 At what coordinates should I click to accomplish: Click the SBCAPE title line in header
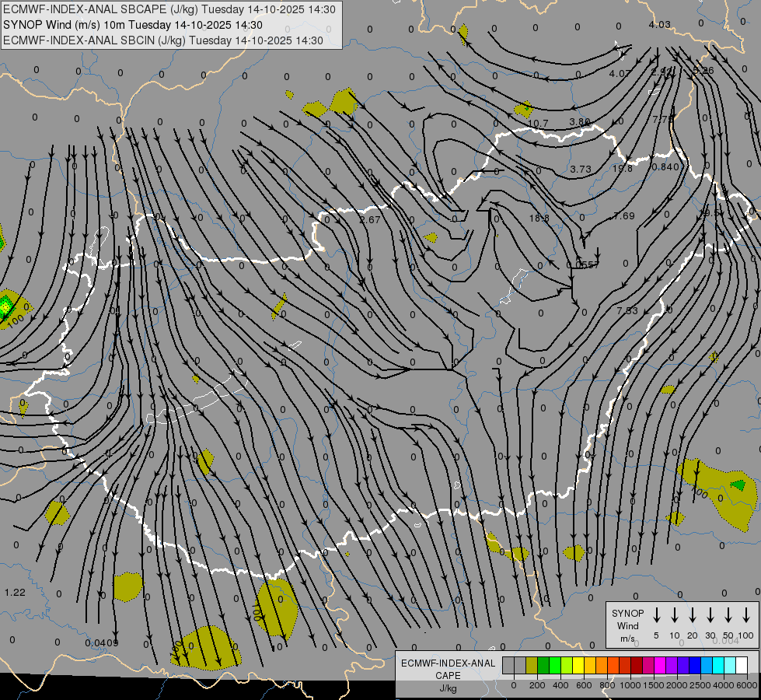click(x=169, y=9)
